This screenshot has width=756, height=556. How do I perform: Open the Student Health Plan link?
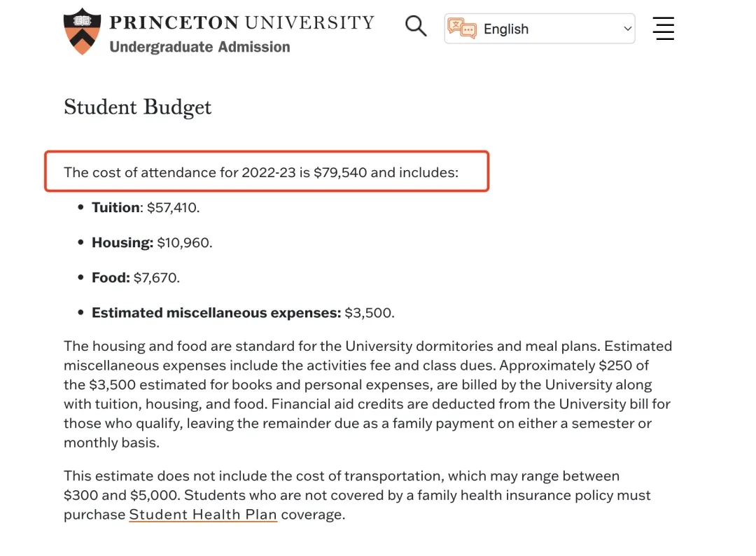click(203, 515)
